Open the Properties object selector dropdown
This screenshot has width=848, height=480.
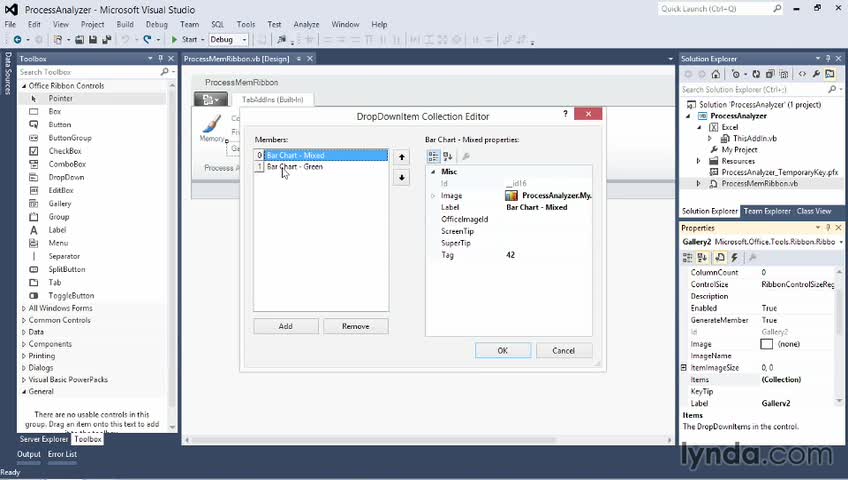[x=841, y=242]
